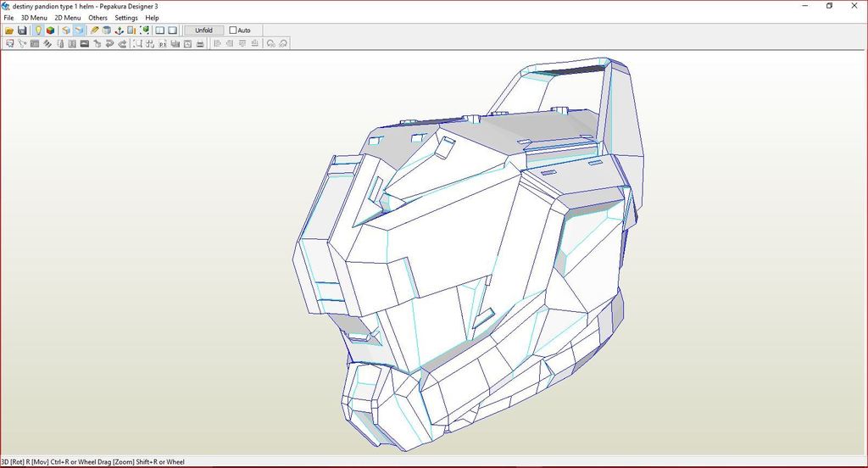Toggle the colored texture cube icon
868x468 pixels.
coord(50,31)
